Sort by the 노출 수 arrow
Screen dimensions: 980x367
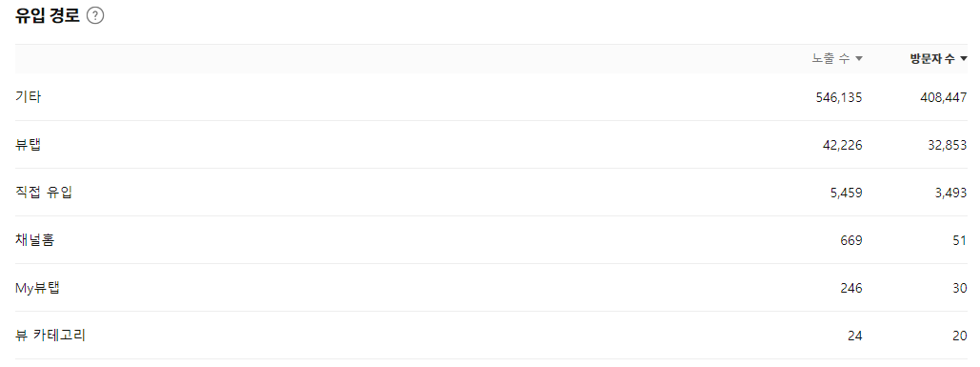(859, 59)
